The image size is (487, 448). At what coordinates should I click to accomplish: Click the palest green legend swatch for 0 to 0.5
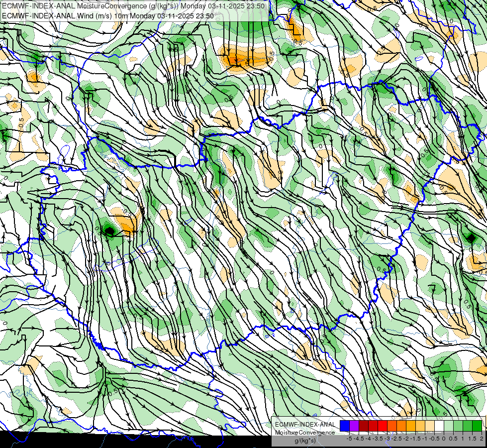(449, 426)
